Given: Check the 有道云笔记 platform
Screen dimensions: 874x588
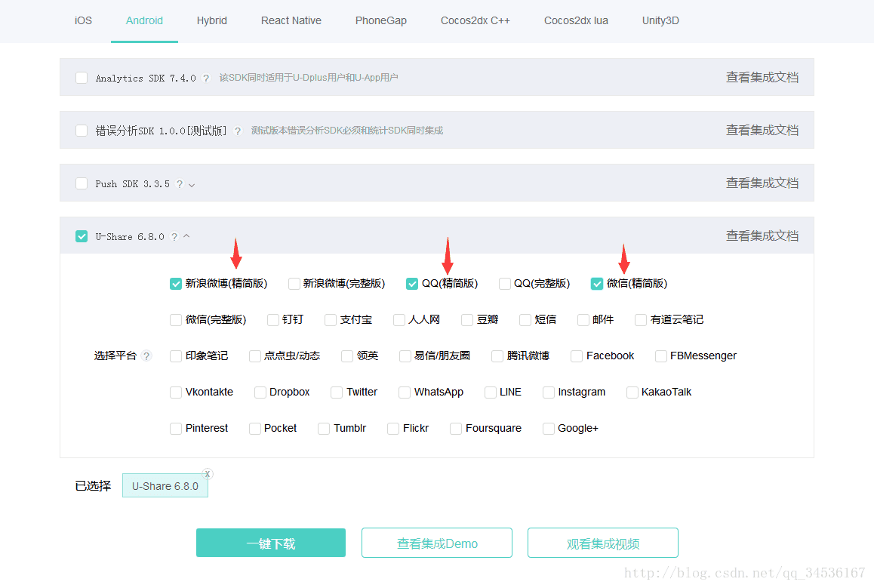Looking at the screenshot, I should [x=641, y=320].
